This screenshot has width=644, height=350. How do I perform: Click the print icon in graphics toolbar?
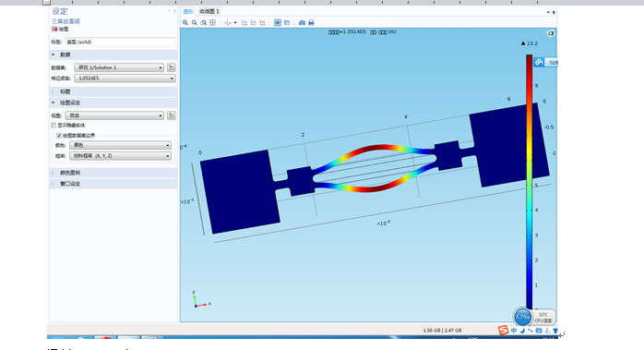(311, 22)
